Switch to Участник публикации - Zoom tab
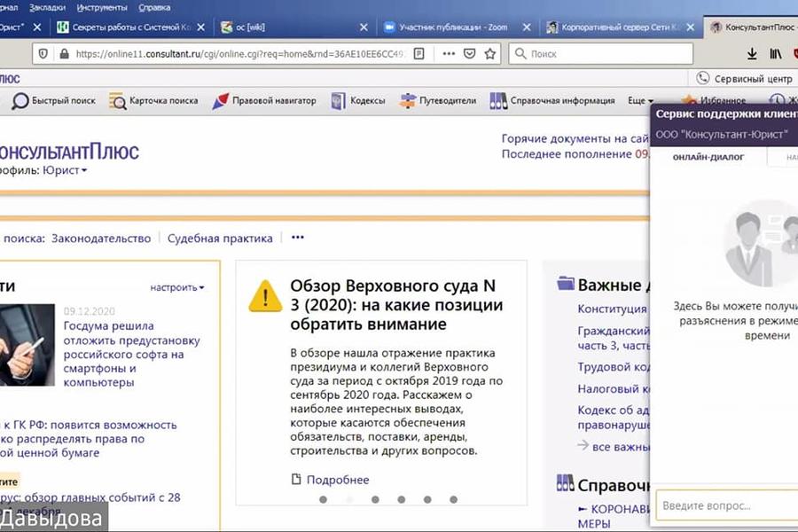Screen dimensions: 798x532 tap(453, 27)
